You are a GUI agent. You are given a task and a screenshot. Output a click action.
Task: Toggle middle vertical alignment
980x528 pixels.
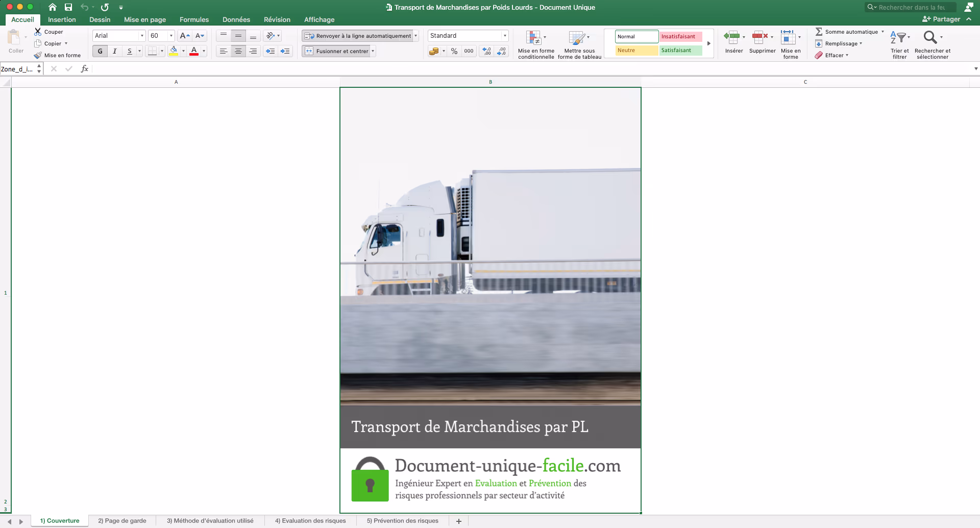click(238, 36)
